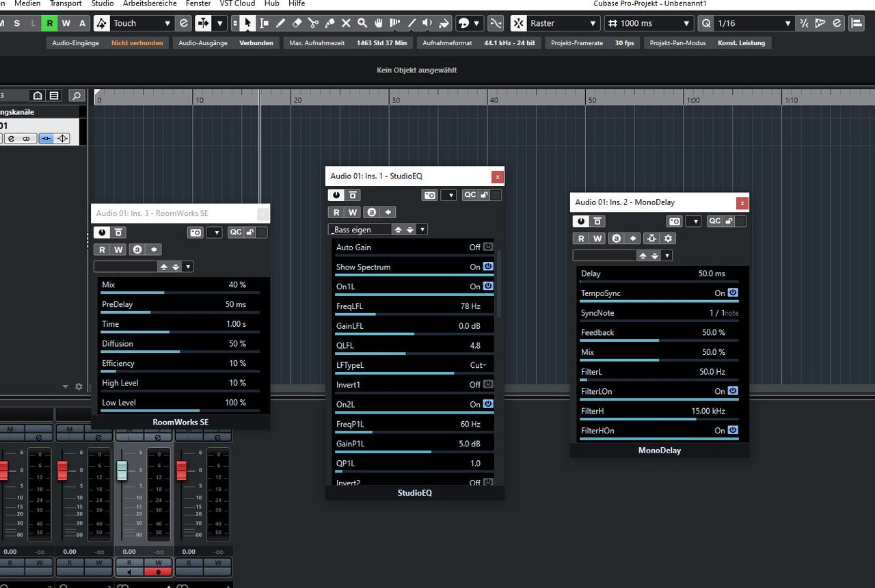875x588 pixels.
Task: Click Projekt-Pan-Modus Konst. Leistung
Action: 708,43
